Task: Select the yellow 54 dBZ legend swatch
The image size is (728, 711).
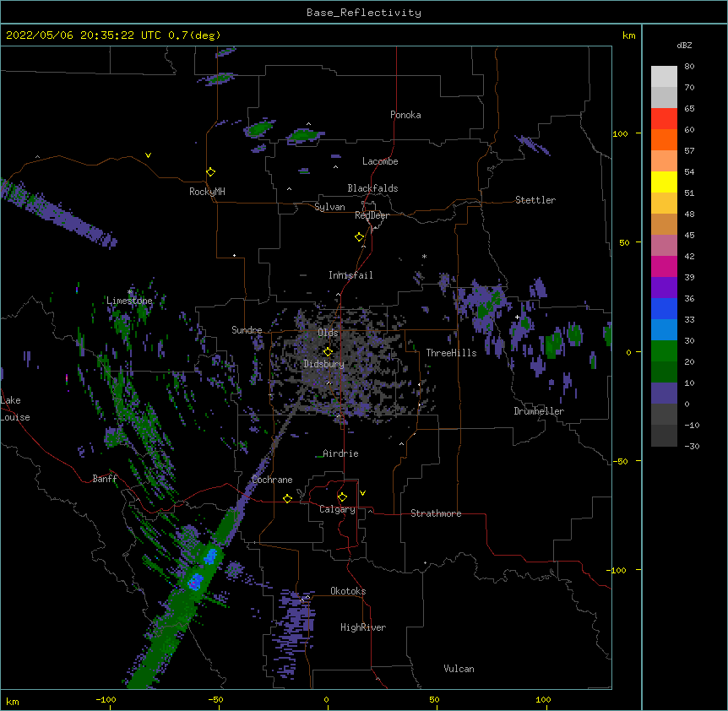Action: pos(664,182)
